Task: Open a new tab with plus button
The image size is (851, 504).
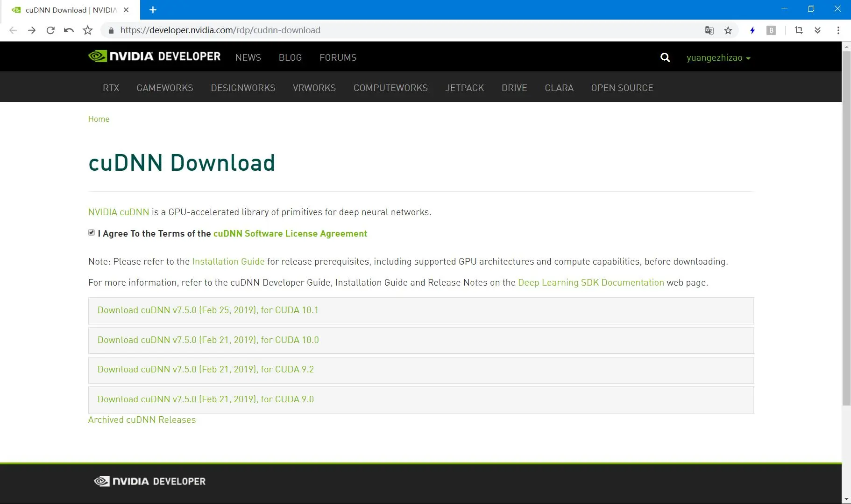Action: click(x=153, y=10)
